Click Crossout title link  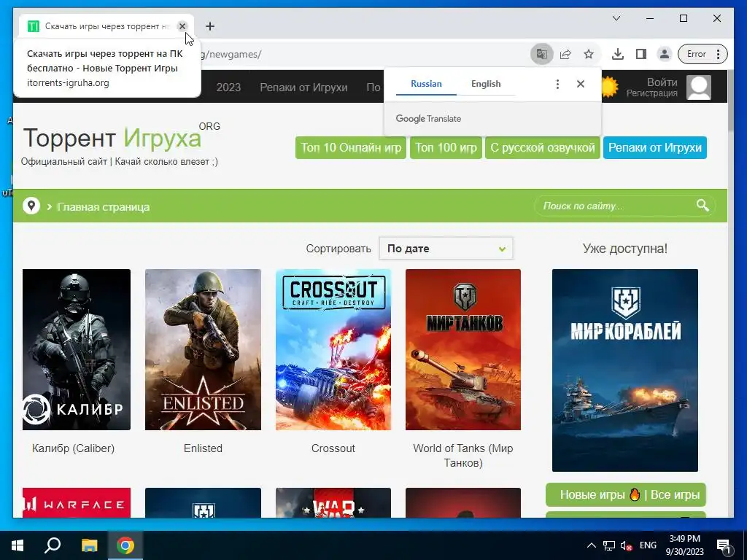(333, 448)
